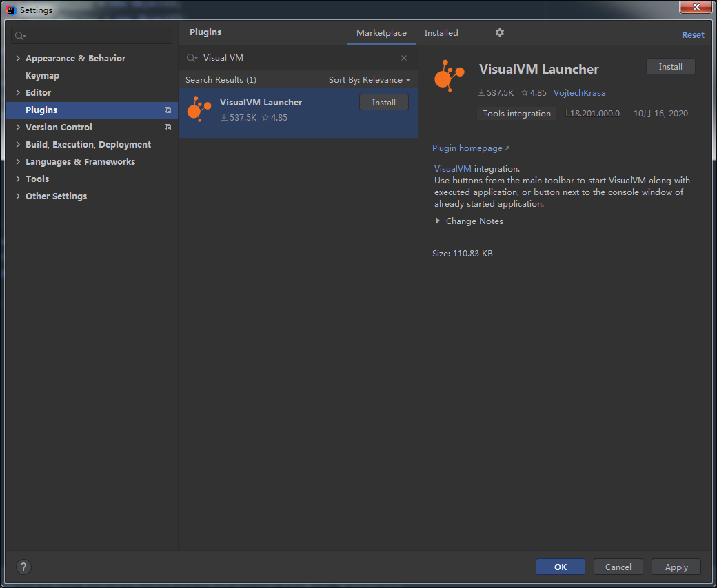Image resolution: width=717 pixels, height=588 pixels.
Task: Click the VisualVM link in description
Action: (x=453, y=169)
